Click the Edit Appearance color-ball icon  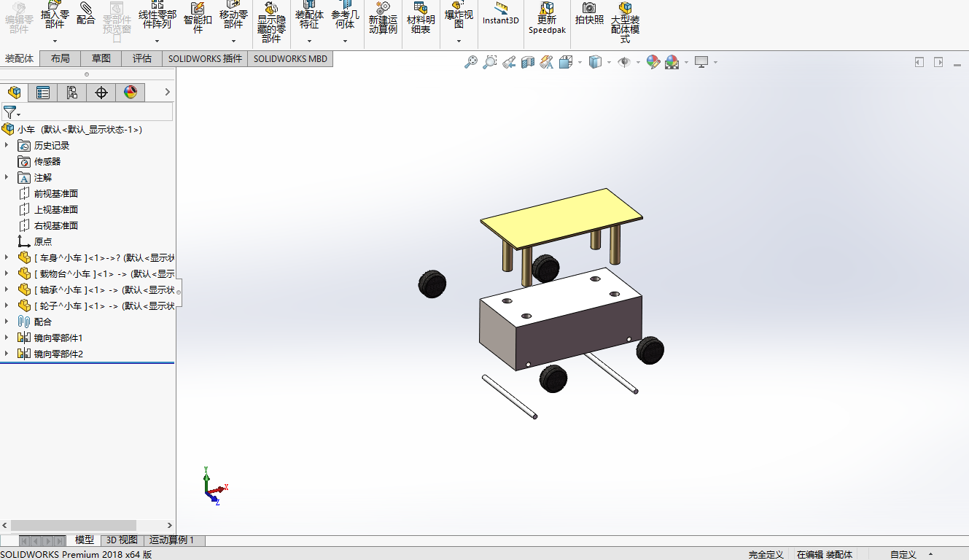[653, 63]
